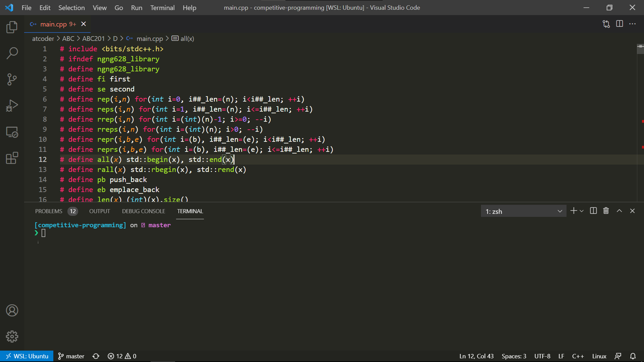Open the Explorer view in activity bar
The image size is (644, 362).
pos(12,27)
